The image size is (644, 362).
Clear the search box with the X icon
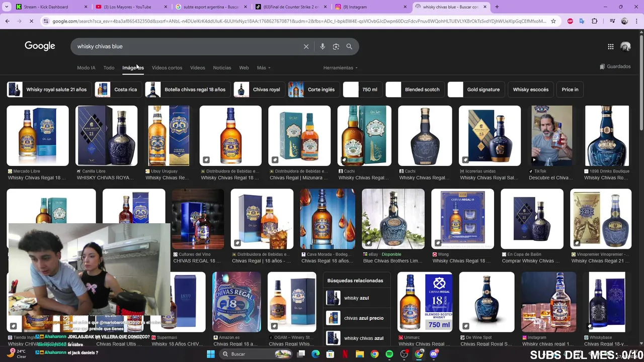click(306, 46)
